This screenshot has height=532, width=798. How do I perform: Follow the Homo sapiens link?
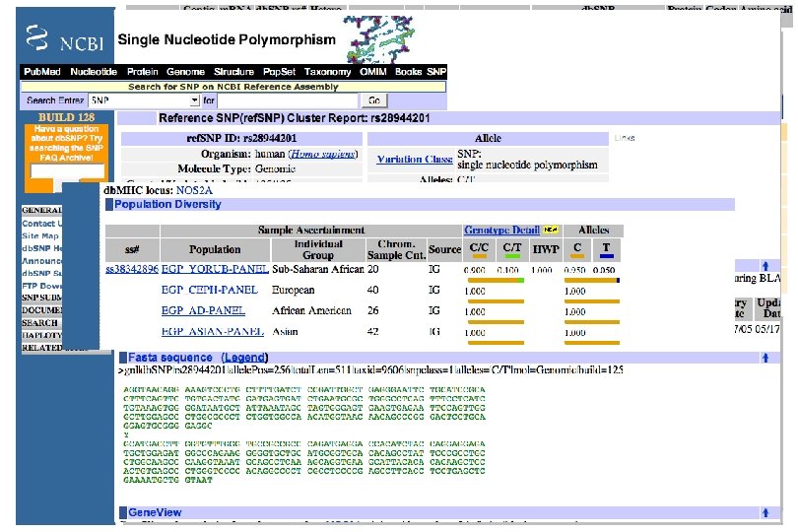[x=323, y=154]
